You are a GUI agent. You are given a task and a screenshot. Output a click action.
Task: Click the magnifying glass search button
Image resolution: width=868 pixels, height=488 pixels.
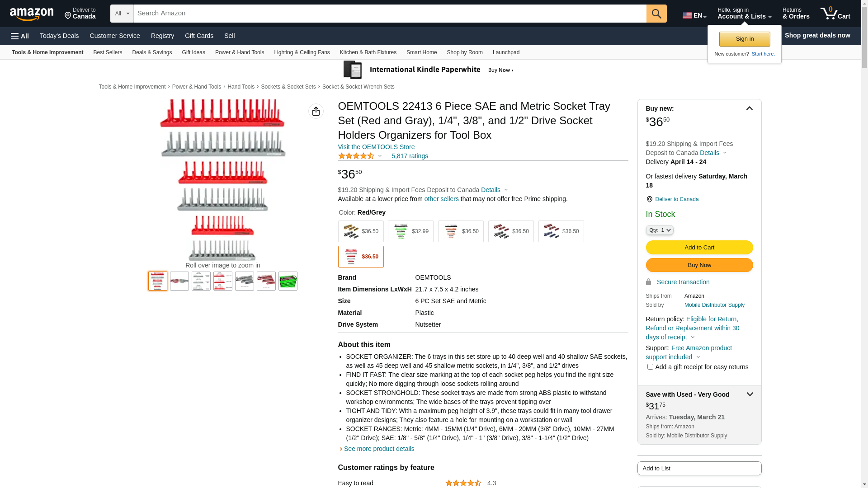pyautogui.click(x=656, y=14)
